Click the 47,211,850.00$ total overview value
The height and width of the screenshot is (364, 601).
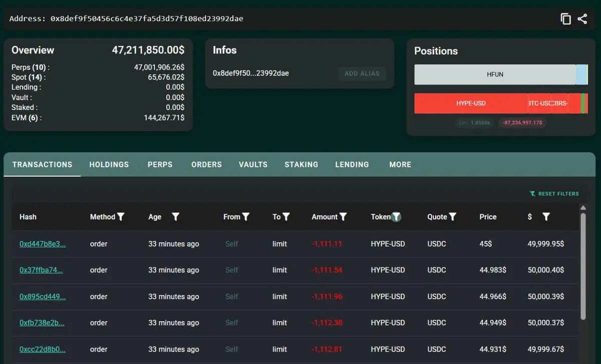[148, 50]
